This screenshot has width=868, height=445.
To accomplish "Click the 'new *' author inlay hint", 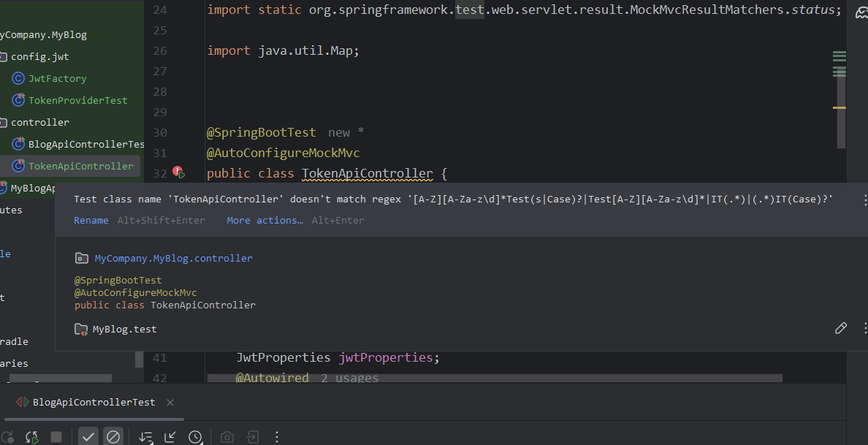I will tap(346, 132).
